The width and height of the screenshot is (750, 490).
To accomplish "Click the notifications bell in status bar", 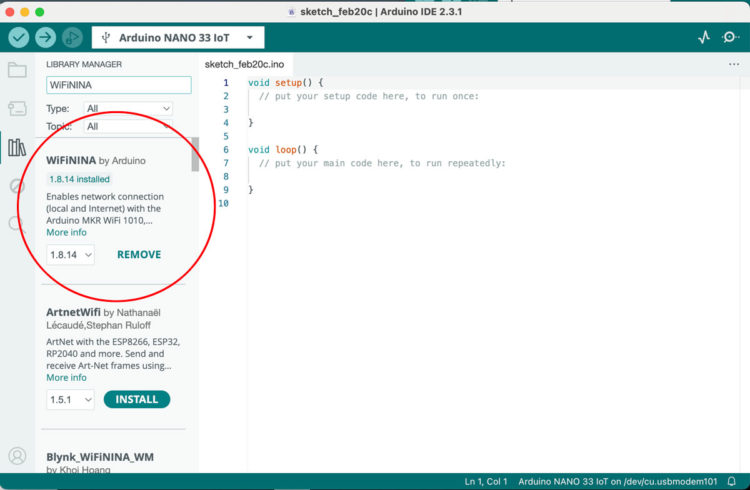I will pyautogui.click(x=732, y=481).
